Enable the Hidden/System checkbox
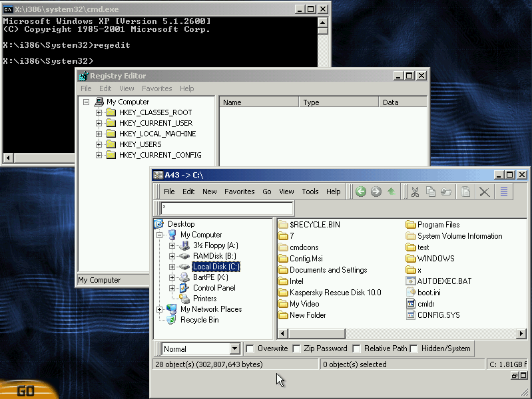This screenshot has height=399, width=532. point(413,348)
